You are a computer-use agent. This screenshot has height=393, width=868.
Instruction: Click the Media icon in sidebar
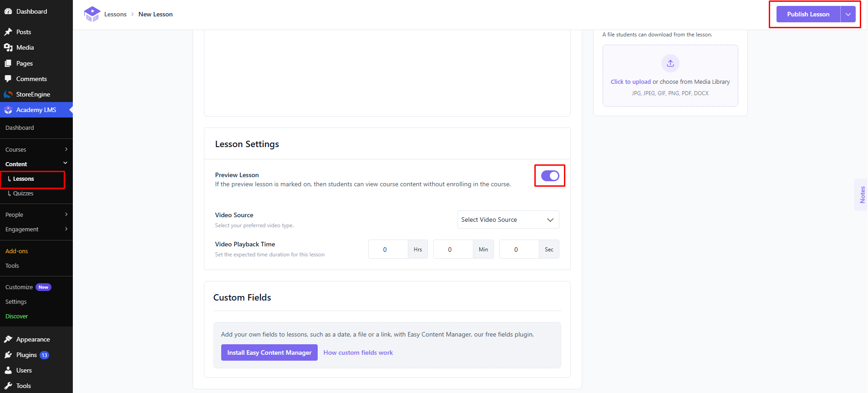(x=8, y=47)
